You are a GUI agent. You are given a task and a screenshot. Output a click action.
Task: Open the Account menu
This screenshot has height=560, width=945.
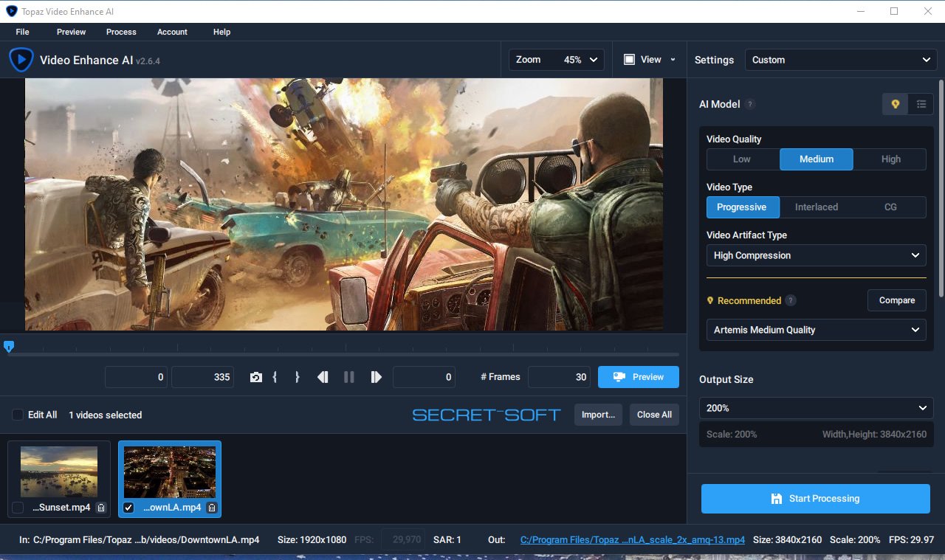pos(172,32)
